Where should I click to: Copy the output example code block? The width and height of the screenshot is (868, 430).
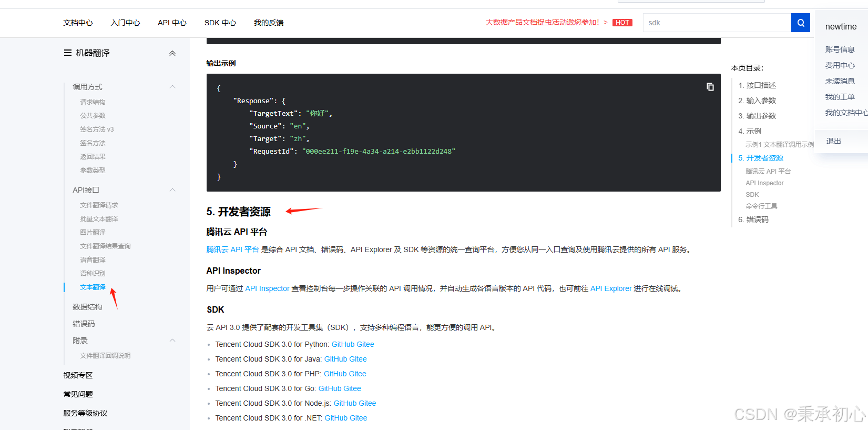coord(710,87)
